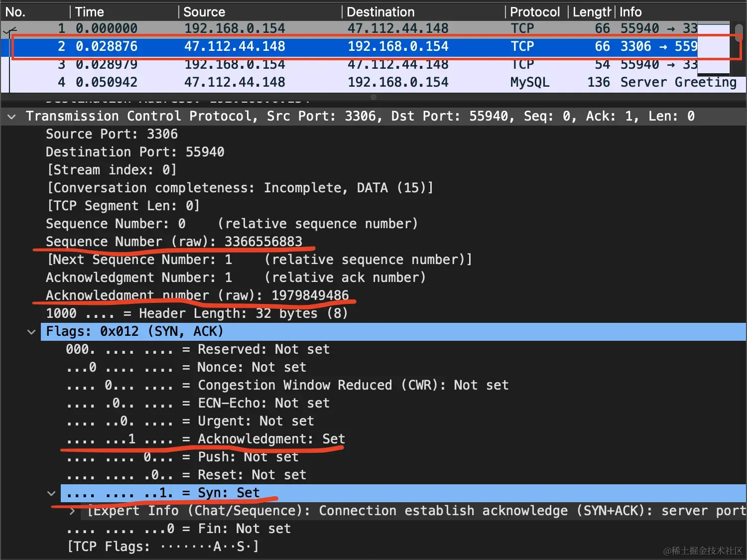Select Congestion Window Reduced (CWR) flag line
The height and width of the screenshot is (560, 747).
[287, 385]
